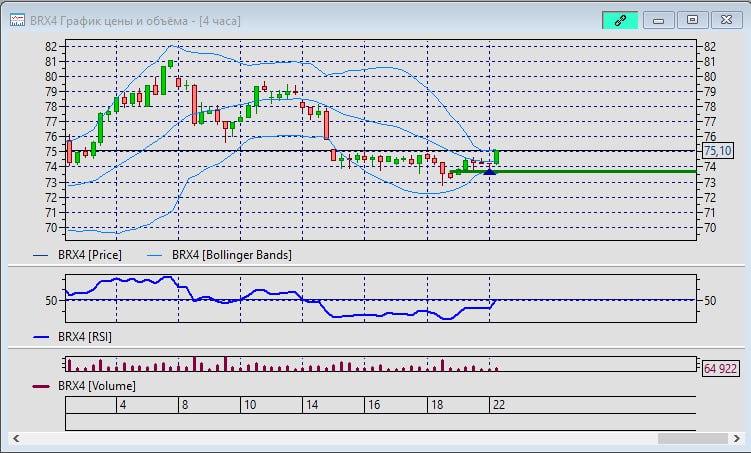Screen dimensions: 751x453
Task: Select the BRX4 [Price] legend entry
Action: (x=77, y=255)
